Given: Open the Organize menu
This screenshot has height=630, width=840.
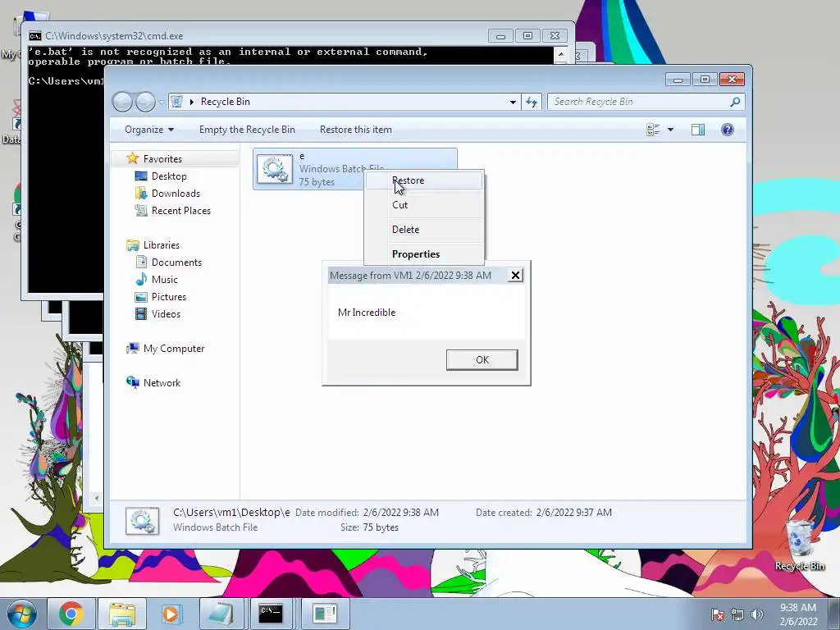Looking at the screenshot, I should 149,130.
